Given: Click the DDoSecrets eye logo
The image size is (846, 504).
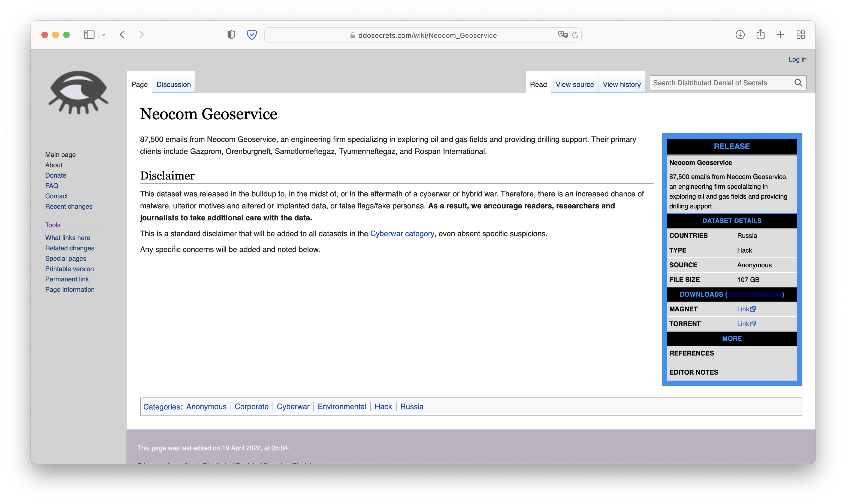Looking at the screenshot, I should click(x=78, y=92).
